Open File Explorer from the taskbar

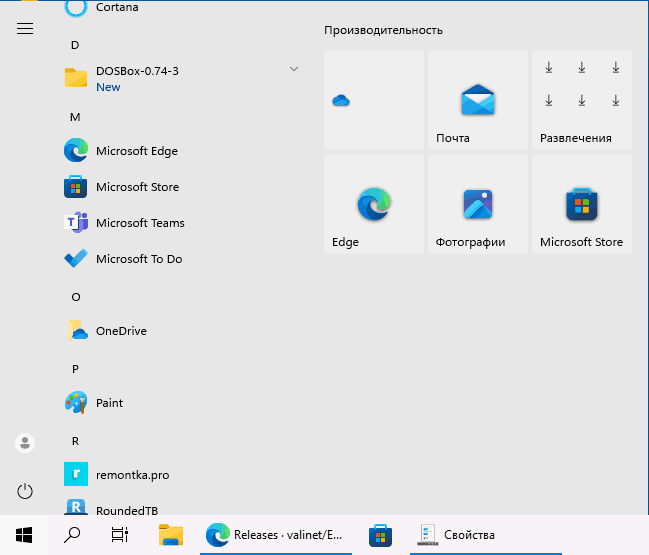pos(171,535)
